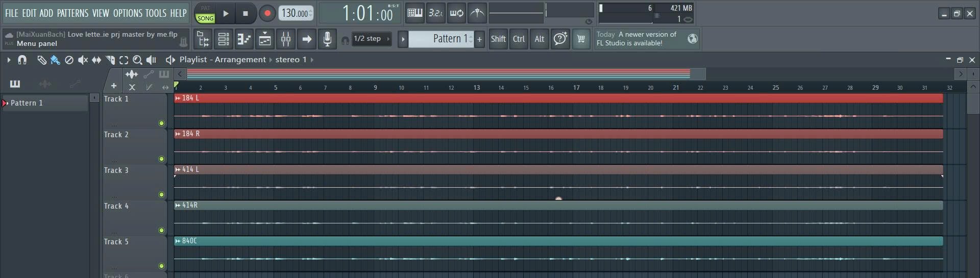Open Arrangement dropdown in playlist title
The width and height of the screenshot is (980, 278).
pos(240,60)
